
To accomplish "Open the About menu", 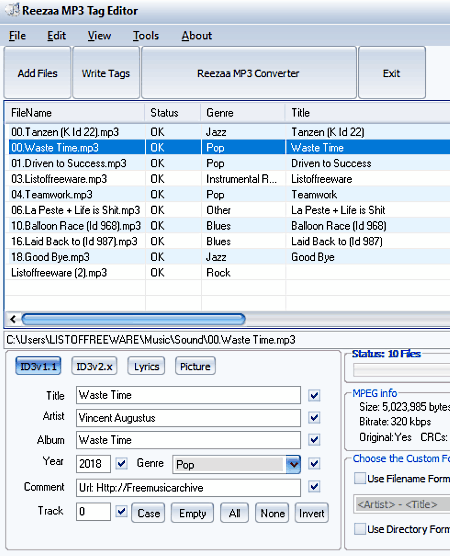I will [197, 36].
